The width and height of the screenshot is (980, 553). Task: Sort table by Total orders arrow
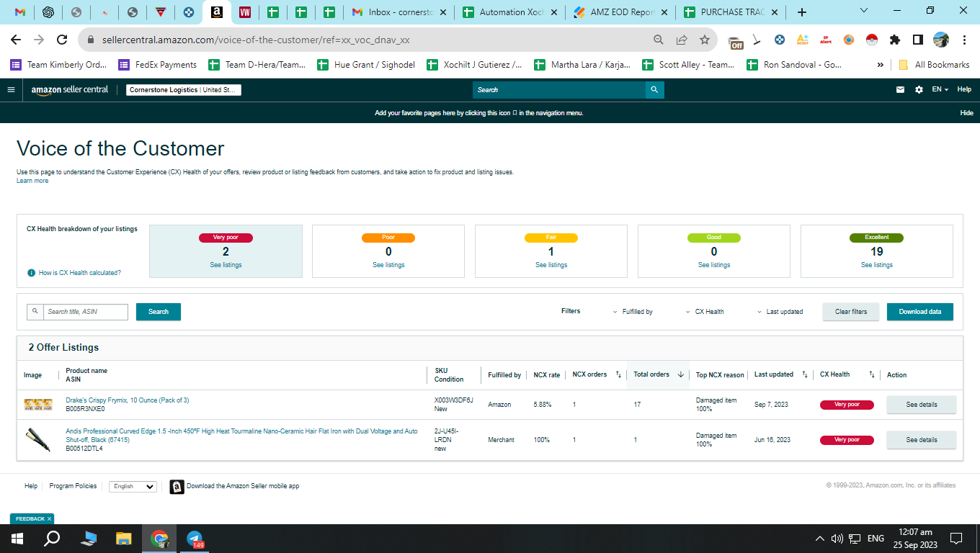pyautogui.click(x=680, y=374)
